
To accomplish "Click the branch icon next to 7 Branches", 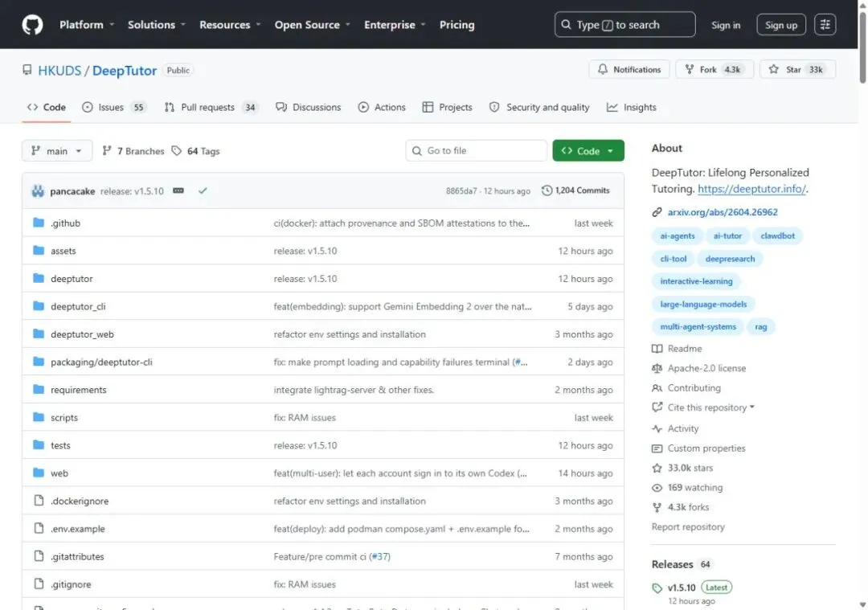I will point(107,150).
